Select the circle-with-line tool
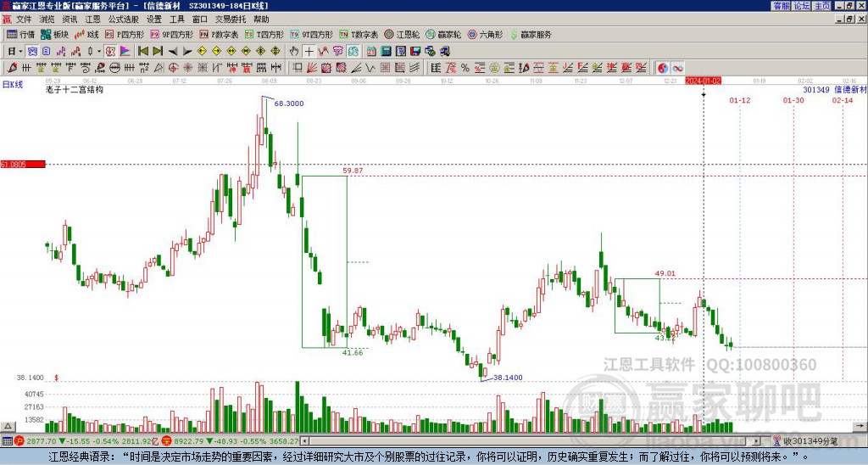 (115, 68)
